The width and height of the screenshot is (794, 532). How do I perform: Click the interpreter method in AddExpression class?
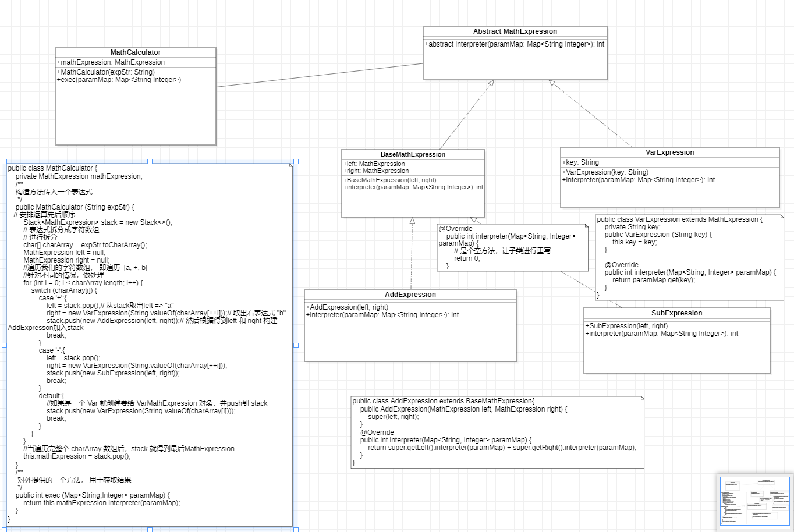(x=382, y=315)
